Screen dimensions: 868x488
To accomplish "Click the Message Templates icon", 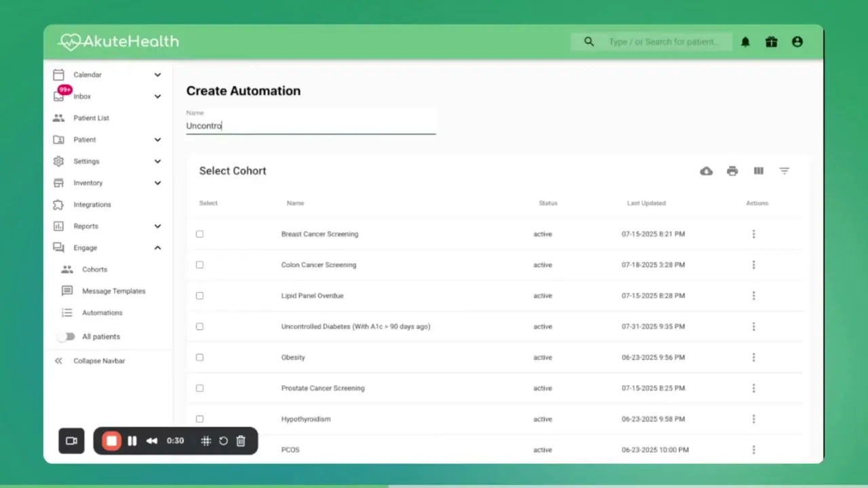I will 67,291.
